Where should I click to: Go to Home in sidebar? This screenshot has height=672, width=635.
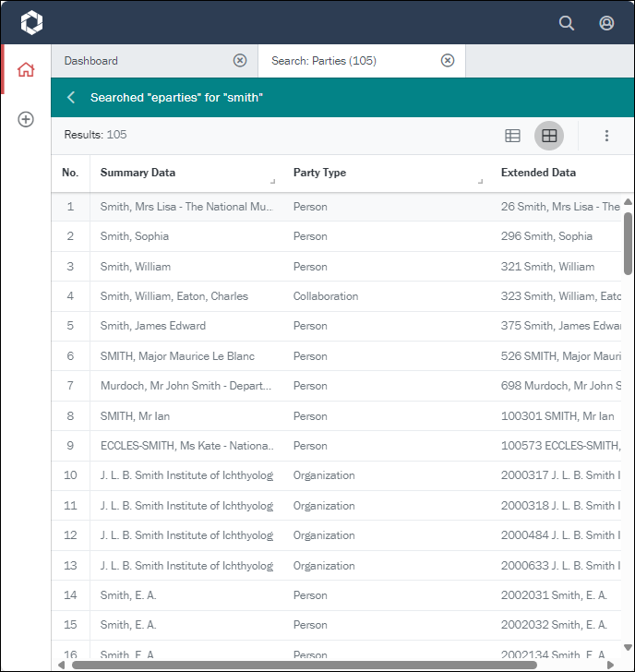(26, 69)
